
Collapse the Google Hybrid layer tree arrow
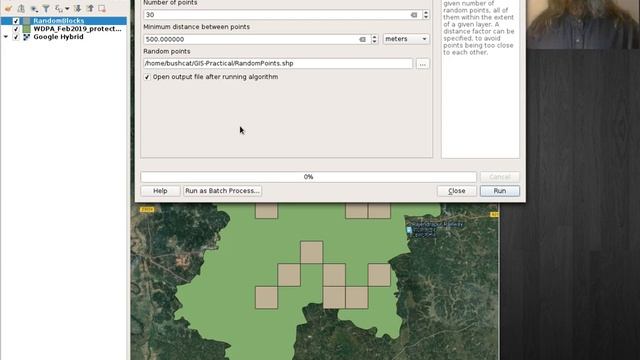coord(6,37)
